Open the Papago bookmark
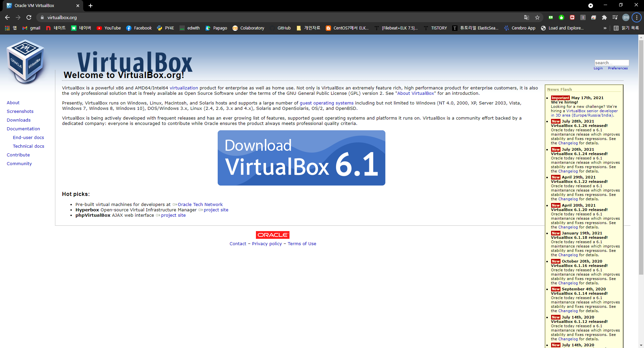This screenshot has width=644, height=348. (x=216, y=28)
